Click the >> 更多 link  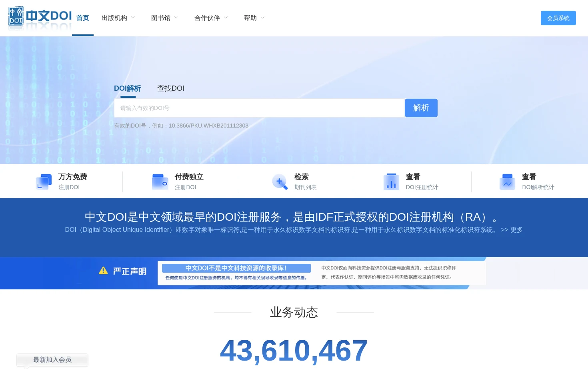[x=512, y=230]
